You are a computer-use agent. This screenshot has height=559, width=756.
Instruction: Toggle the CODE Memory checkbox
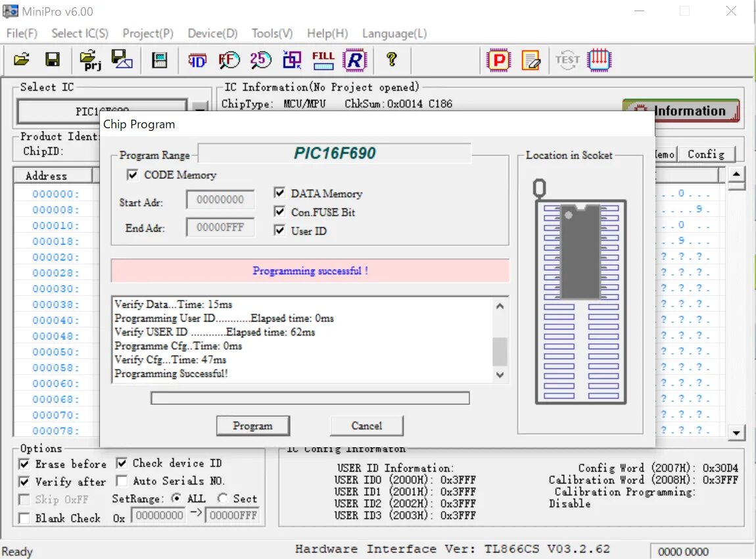[x=132, y=174]
